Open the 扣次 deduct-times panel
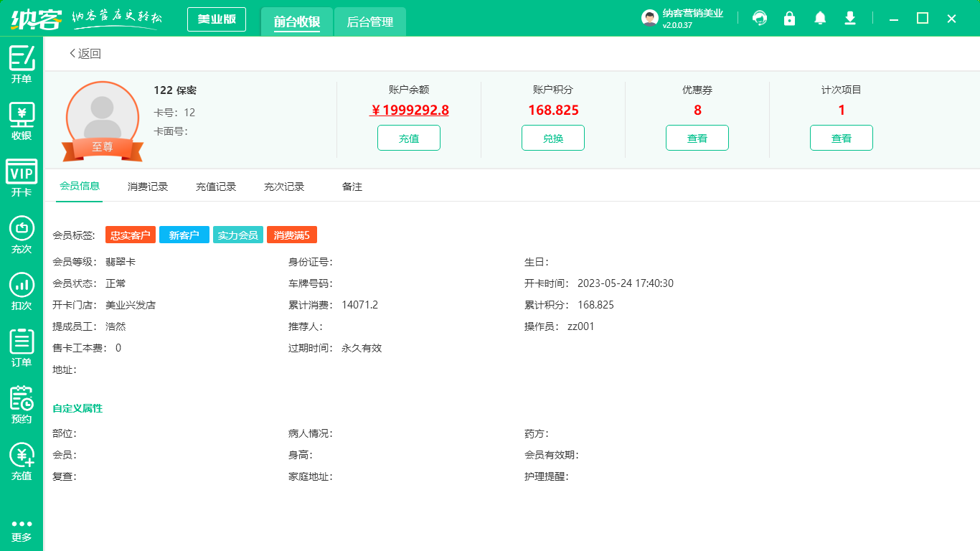This screenshot has height=551, width=980. (x=21, y=291)
